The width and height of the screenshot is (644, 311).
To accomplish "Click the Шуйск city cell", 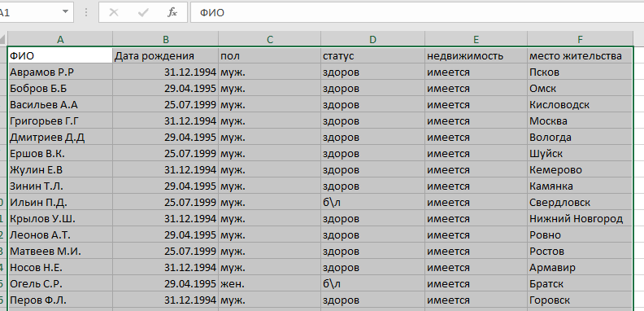I will [580, 153].
